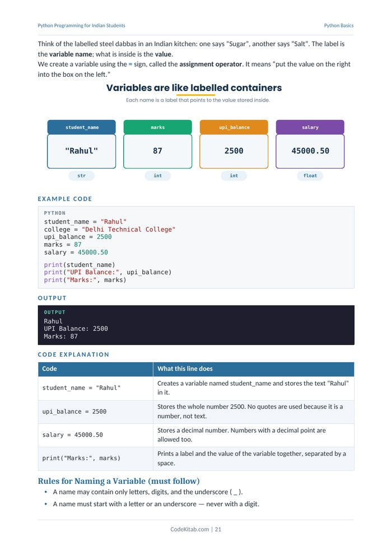This screenshot has height=555, width=392.
Task: Click the bold phrase 'assignment operator'
Action: 211,64
